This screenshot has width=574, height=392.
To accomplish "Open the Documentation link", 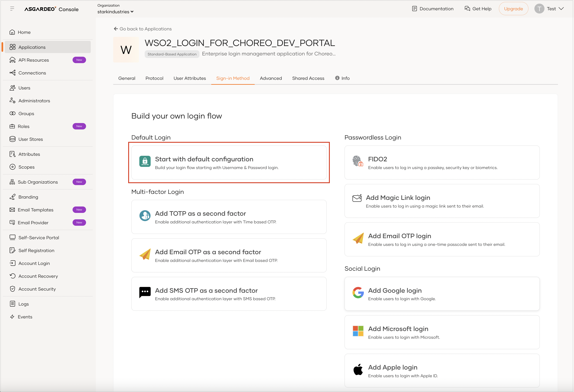I will (x=433, y=9).
